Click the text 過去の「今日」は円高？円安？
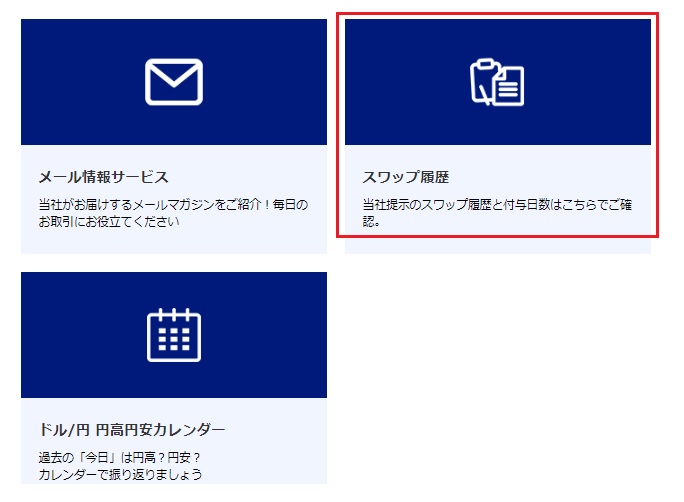 pyautogui.click(x=120, y=458)
